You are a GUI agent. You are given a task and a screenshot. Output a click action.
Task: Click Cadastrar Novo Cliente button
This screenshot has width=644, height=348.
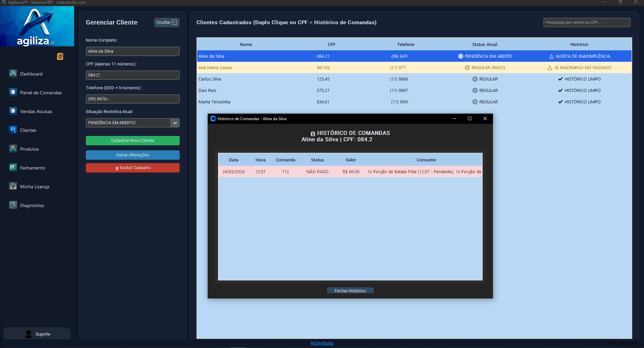click(133, 141)
